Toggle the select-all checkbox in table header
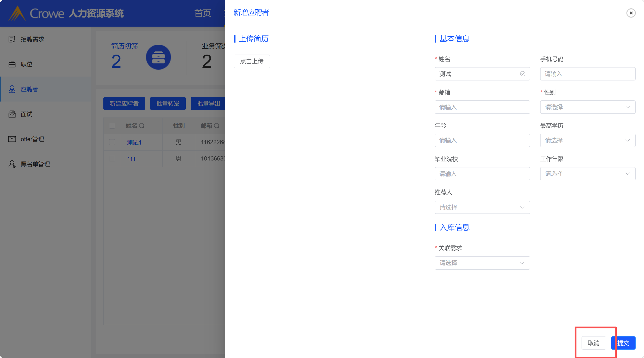The height and width of the screenshot is (358, 644). pos(112,126)
